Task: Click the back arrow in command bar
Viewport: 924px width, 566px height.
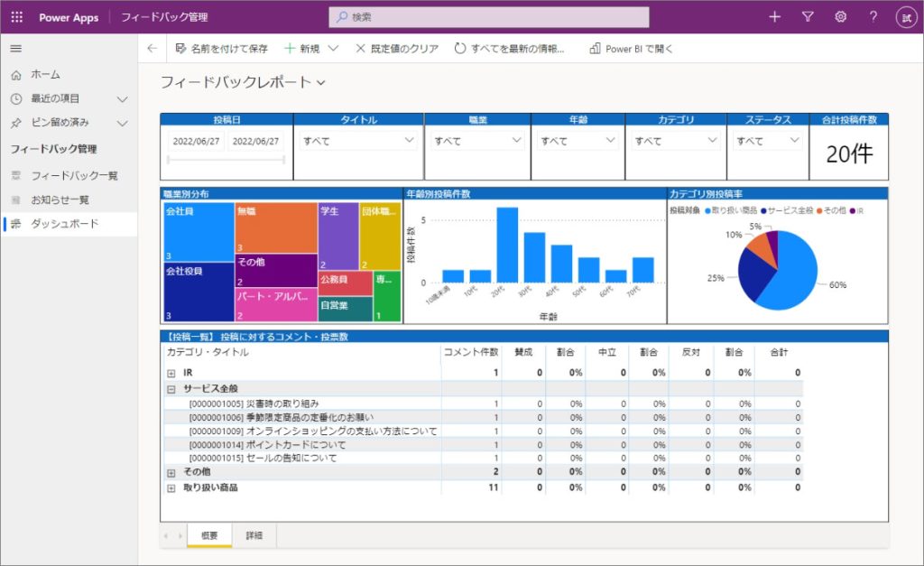Action: point(152,49)
